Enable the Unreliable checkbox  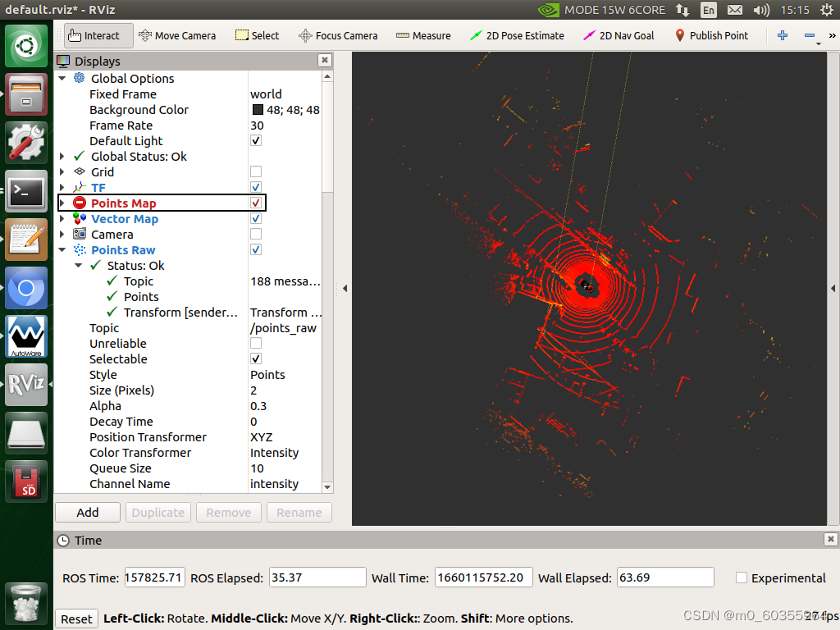pyautogui.click(x=256, y=343)
